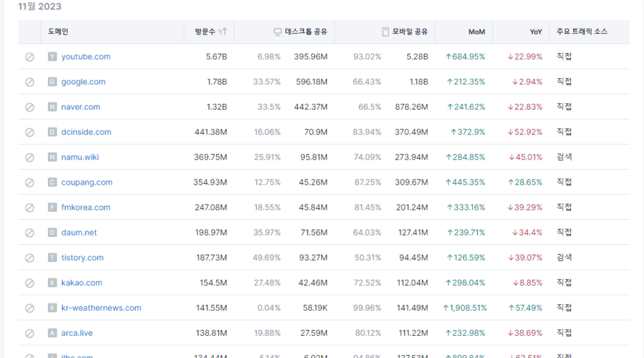Select the 1.78B visits value for google.com
Image resolution: width=644 pixels, height=358 pixels.
pyautogui.click(x=217, y=82)
